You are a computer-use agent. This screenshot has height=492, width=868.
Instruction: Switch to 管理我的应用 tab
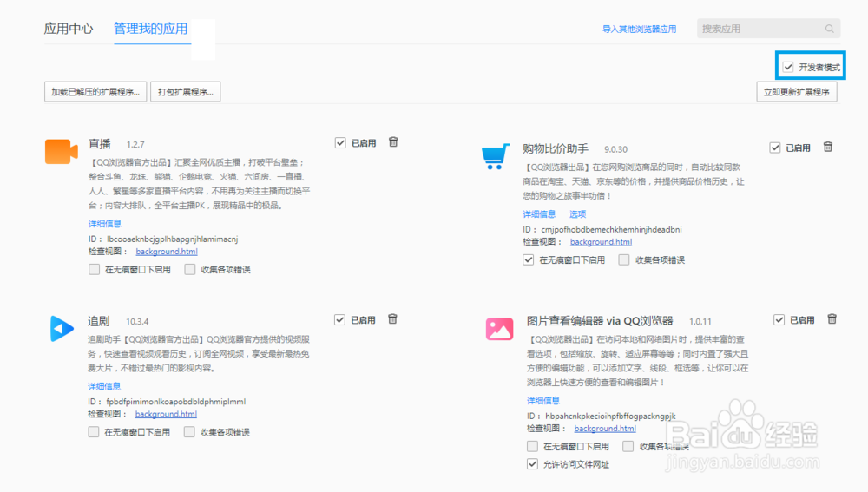pos(150,29)
